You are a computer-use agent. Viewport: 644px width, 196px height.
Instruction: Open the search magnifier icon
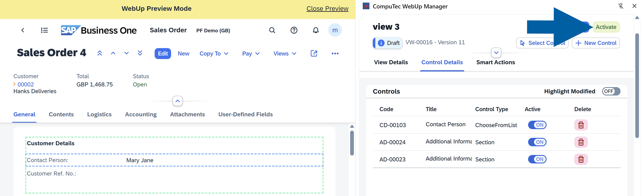tap(272, 30)
